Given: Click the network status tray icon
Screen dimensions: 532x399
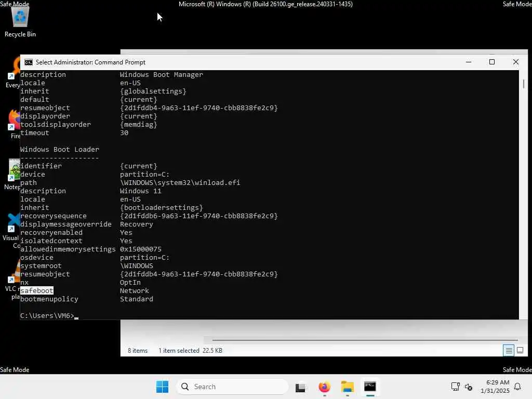Looking at the screenshot, I should tap(455, 387).
